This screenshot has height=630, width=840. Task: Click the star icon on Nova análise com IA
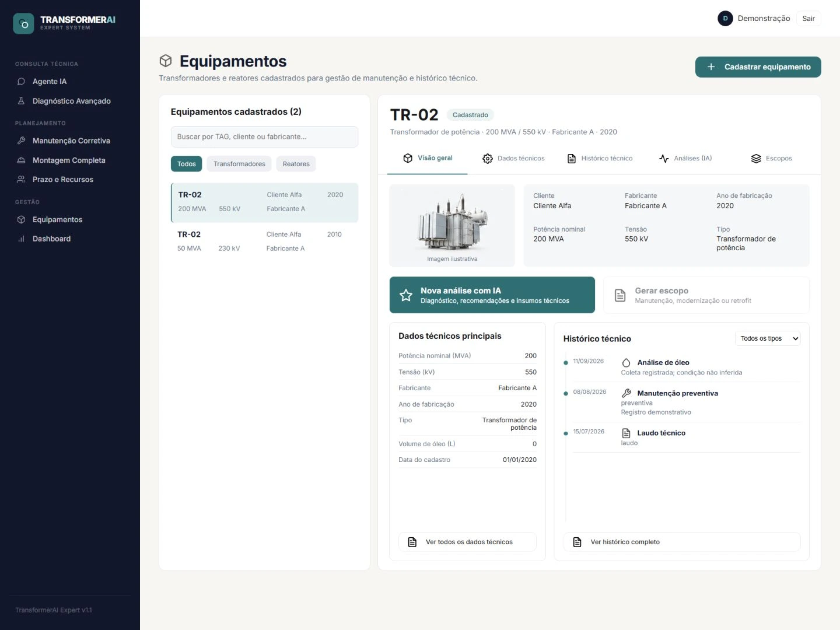pos(406,295)
